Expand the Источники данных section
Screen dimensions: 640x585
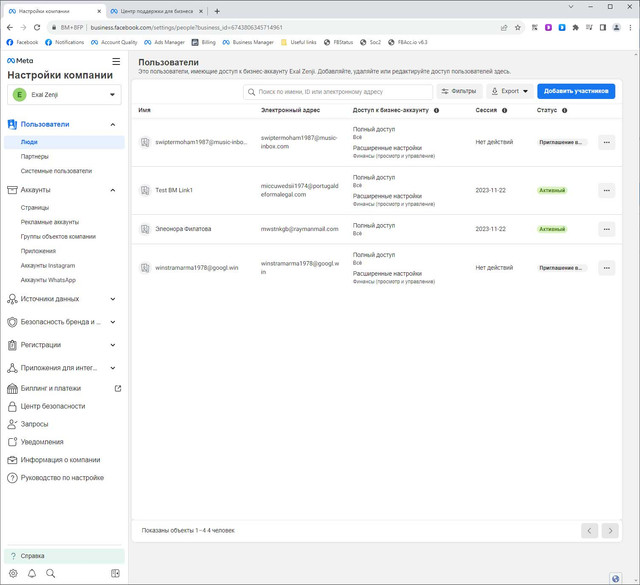113,299
